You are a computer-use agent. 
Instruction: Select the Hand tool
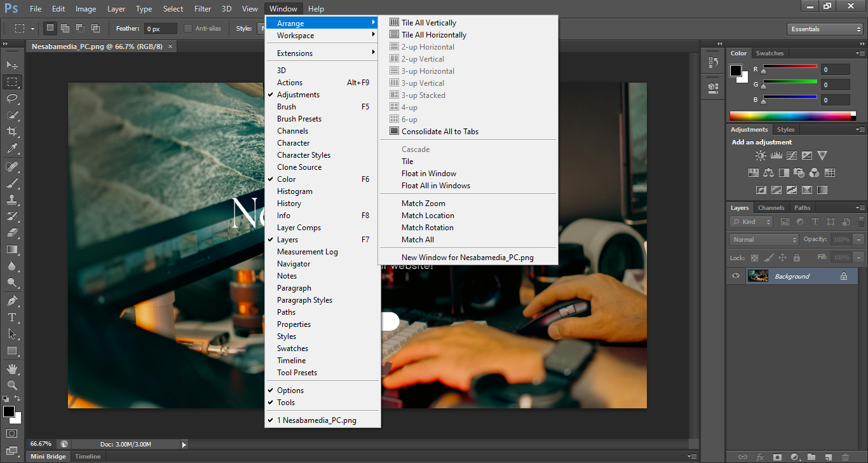tap(12, 369)
